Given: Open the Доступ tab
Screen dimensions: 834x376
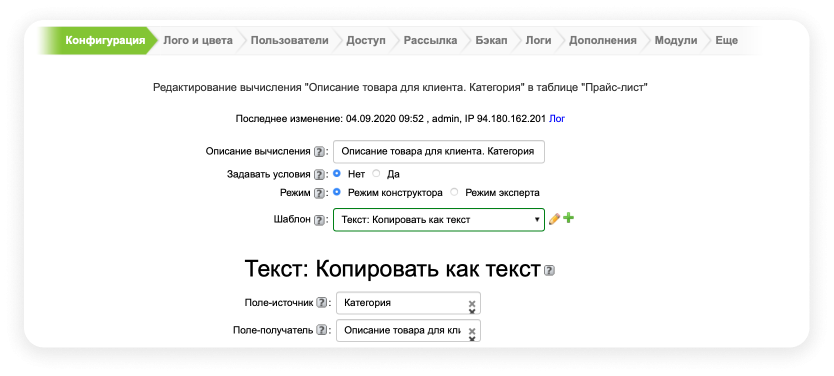Looking at the screenshot, I should (366, 40).
